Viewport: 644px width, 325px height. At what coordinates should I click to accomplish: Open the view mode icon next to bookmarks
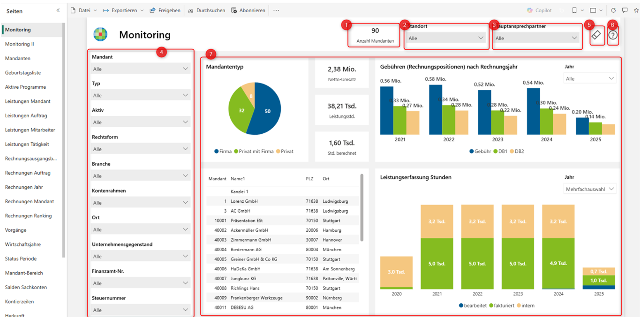pyautogui.click(x=593, y=10)
